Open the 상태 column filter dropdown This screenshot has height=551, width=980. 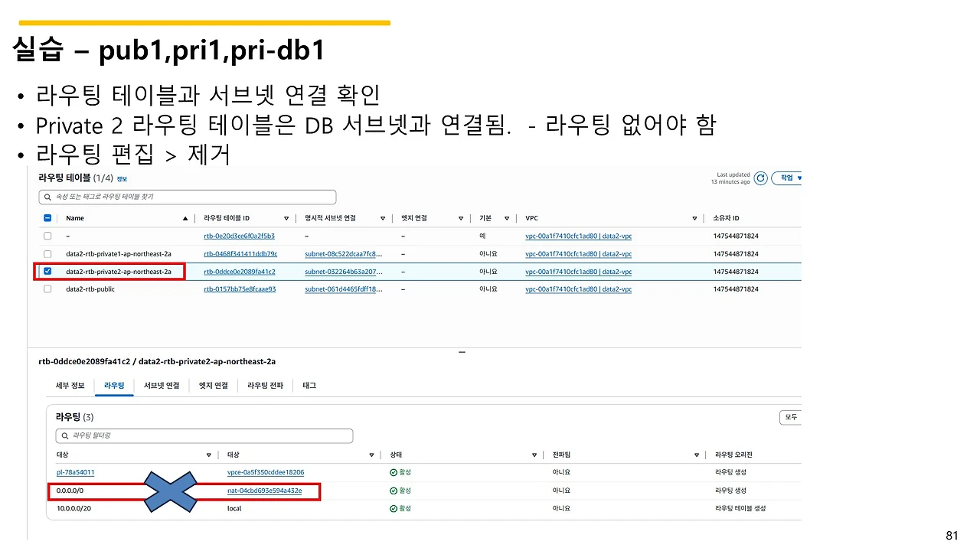[x=534, y=455]
